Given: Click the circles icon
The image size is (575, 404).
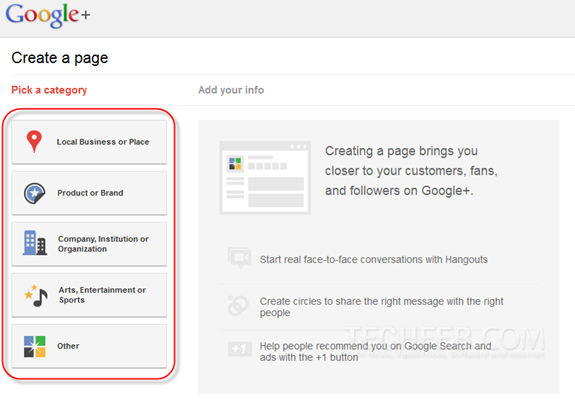Looking at the screenshot, I should [x=238, y=306].
